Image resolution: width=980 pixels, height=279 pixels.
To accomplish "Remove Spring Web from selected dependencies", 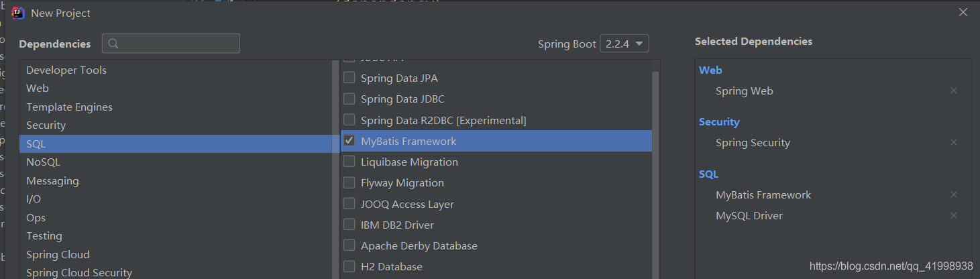I will coord(954,91).
